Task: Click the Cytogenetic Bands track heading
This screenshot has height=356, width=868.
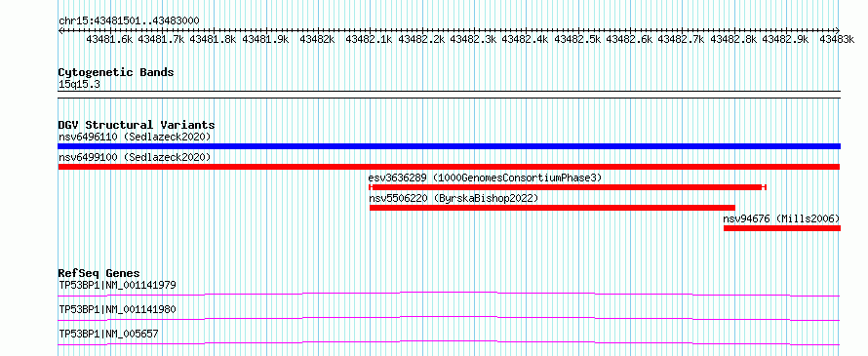Action: tap(116, 72)
